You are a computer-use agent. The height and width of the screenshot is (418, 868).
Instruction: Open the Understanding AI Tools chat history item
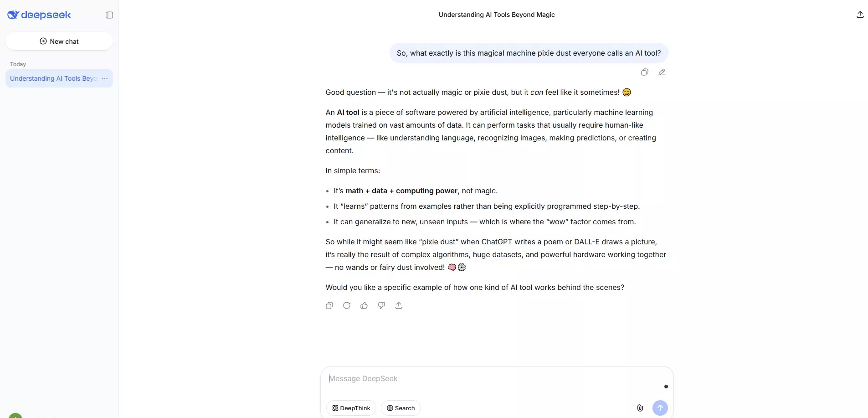[x=53, y=78]
